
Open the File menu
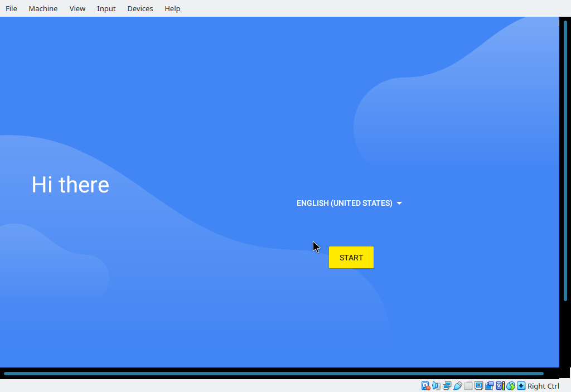tap(11, 8)
